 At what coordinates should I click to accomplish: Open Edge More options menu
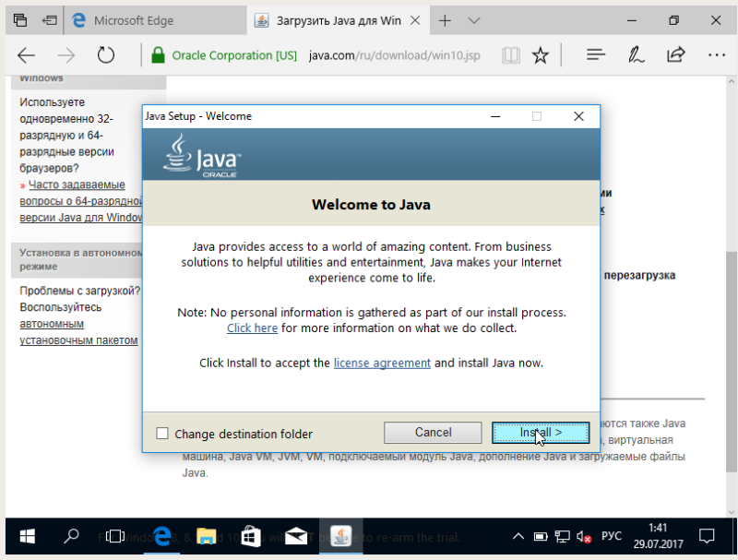pyautogui.click(x=717, y=55)
